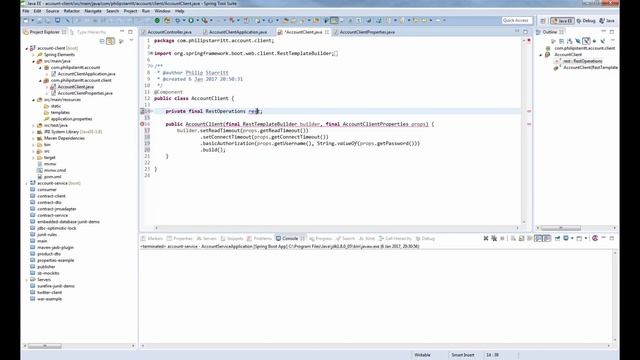Image resolution: width=640 pixels, height=360 pixels.
Task: Click the horizontal scrollbar of the editor
Action: pos(337,228)
